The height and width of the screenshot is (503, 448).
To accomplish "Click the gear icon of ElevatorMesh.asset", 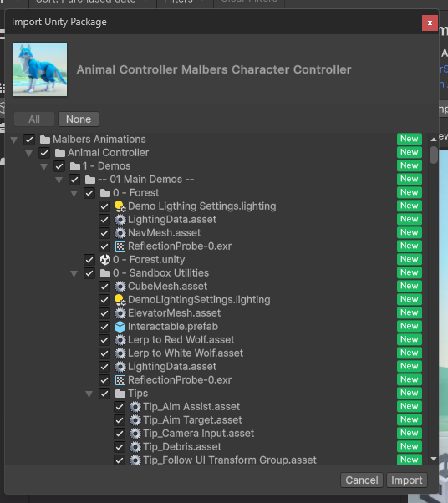I will point(120,313).
